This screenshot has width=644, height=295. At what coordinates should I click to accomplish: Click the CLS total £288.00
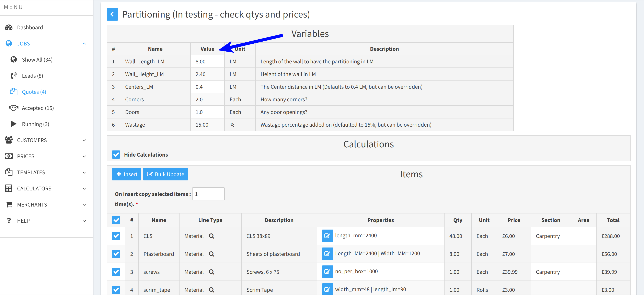pos(610,236)
